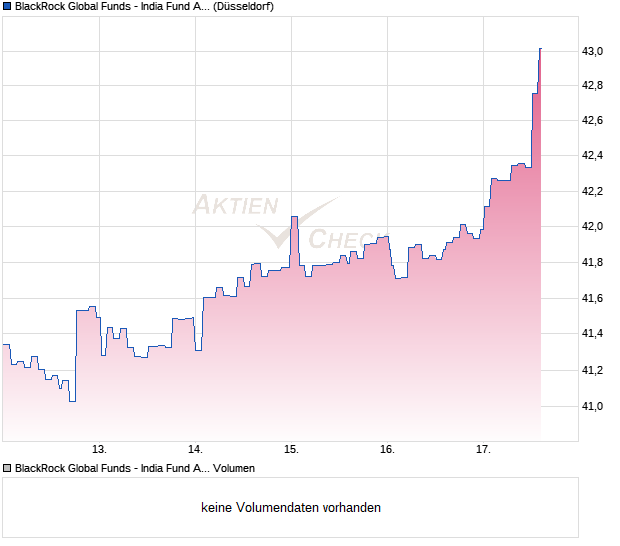Click the 'keine Volumendaten vorhanden' message
Viewport: 620px width, 546px height.
click(x=291, y=507)
